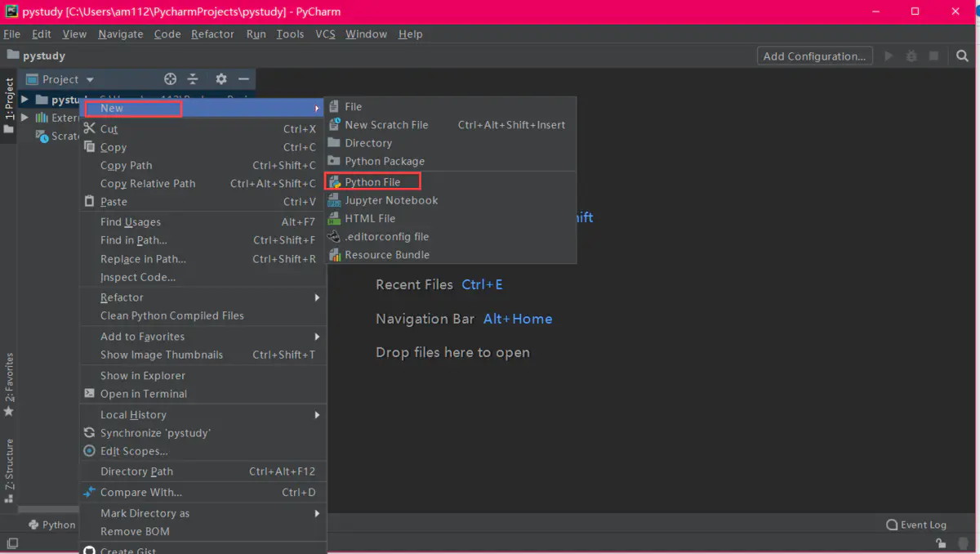
Task: Click the File icon in New submenu
Action: (x=335, y=106)
